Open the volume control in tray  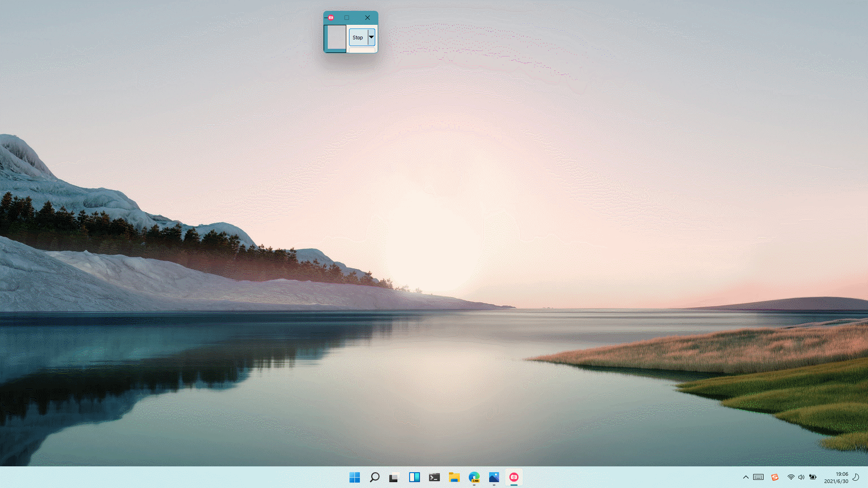pyautogui.click(x=802, y=477)
